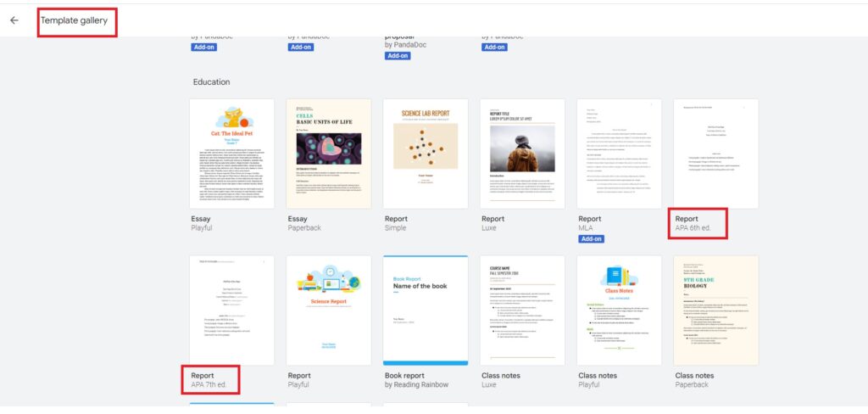Open the Science Report Playful thumbnail
This screenshot has width=868, height=414.
tap(329, 310)
